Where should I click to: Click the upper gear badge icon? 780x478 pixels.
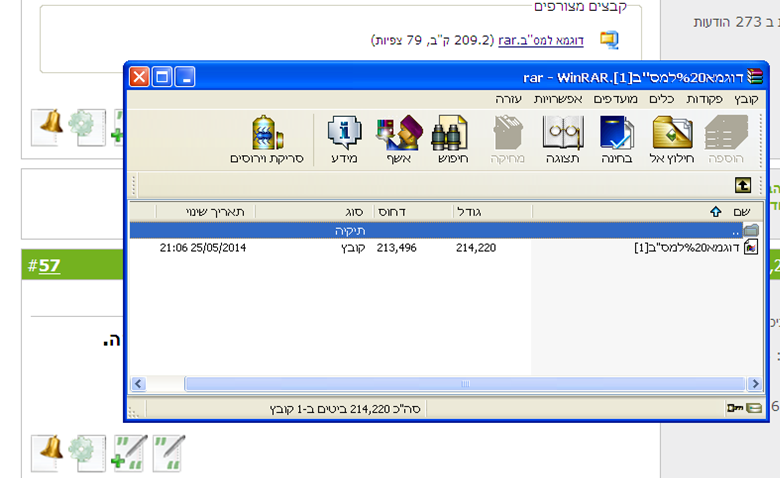[x=87, y=127]
